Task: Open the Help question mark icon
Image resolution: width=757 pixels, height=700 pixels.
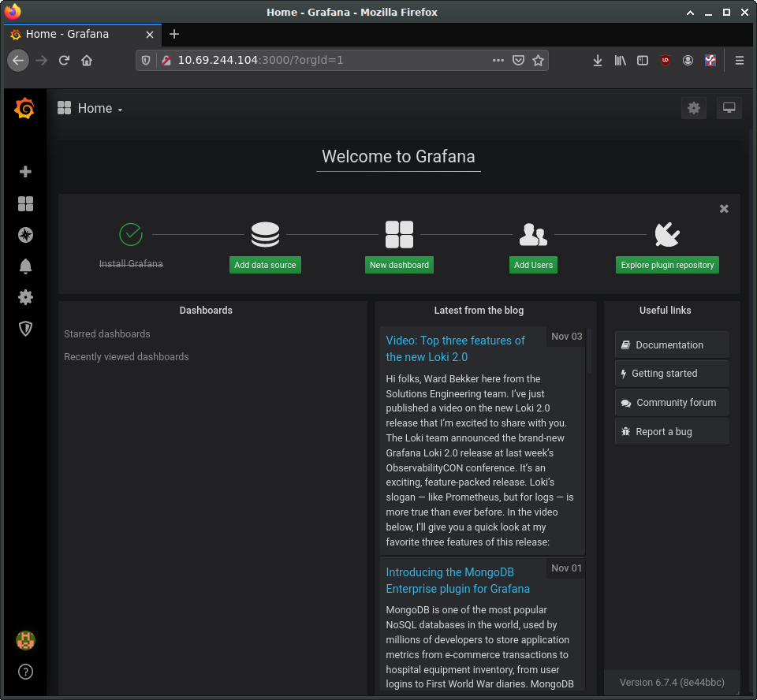Action: tap(25, 672)
